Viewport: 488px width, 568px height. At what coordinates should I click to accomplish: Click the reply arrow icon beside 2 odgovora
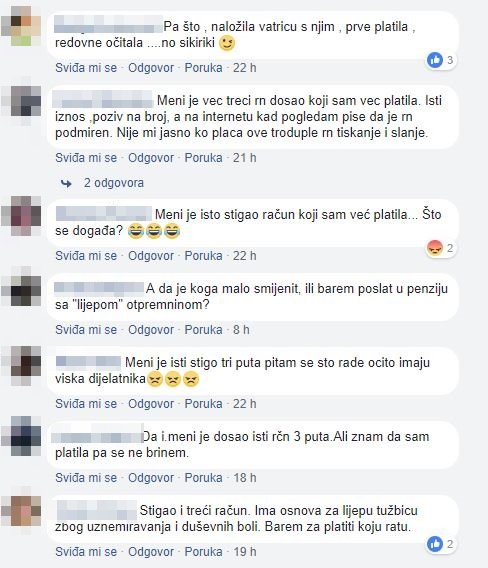[66, 184]
